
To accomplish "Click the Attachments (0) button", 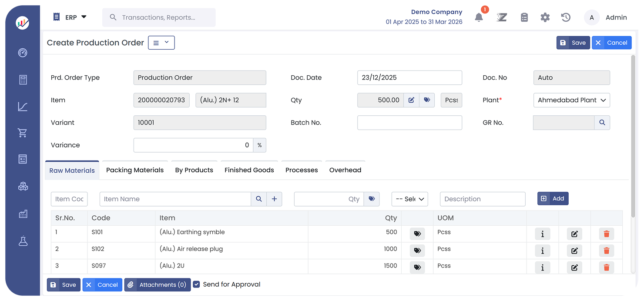I will [x=158, y=285].
